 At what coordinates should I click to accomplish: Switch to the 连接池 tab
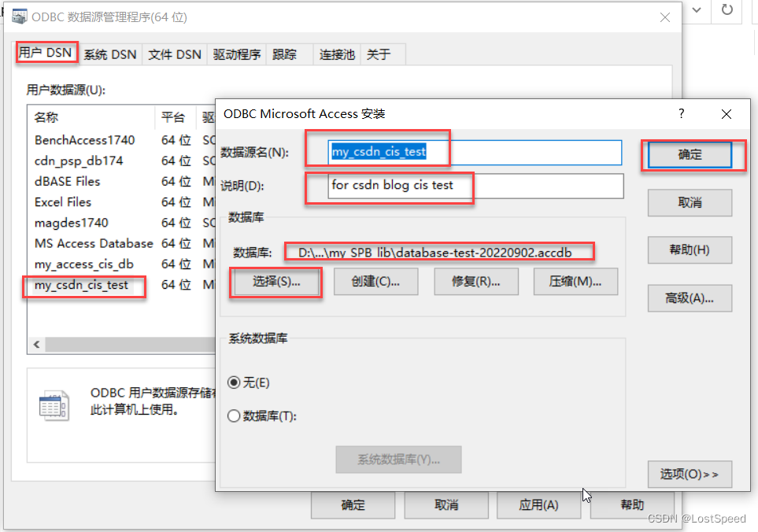337,54
